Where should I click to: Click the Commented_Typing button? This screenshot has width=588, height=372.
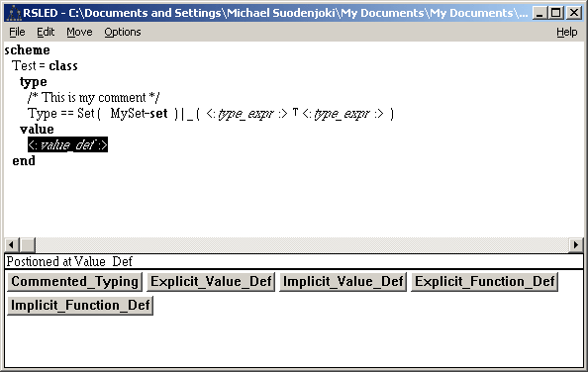(x=74, y=282)
